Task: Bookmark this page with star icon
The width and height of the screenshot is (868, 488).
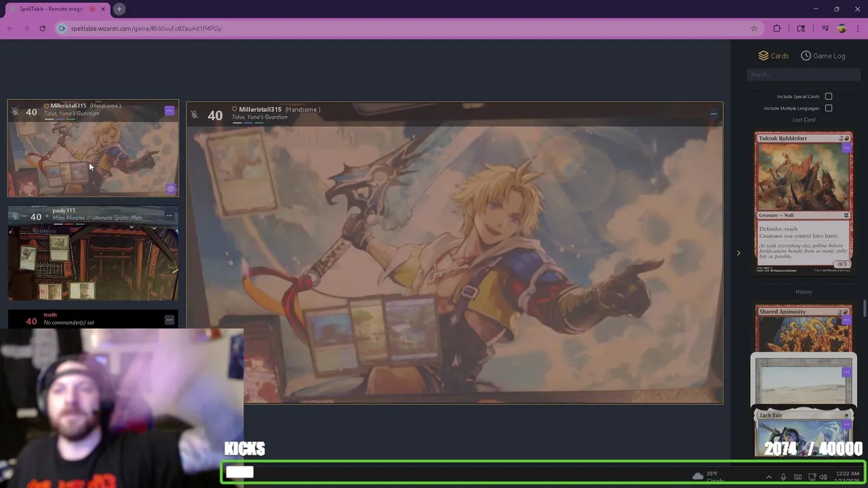Action: (753, 28)
